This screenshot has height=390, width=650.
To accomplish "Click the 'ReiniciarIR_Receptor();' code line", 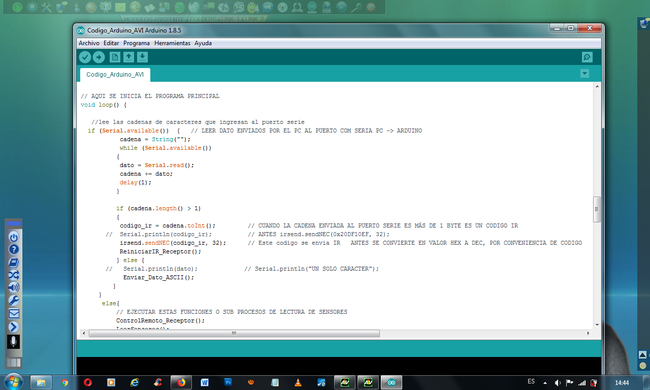I will (x=160, y=252).
